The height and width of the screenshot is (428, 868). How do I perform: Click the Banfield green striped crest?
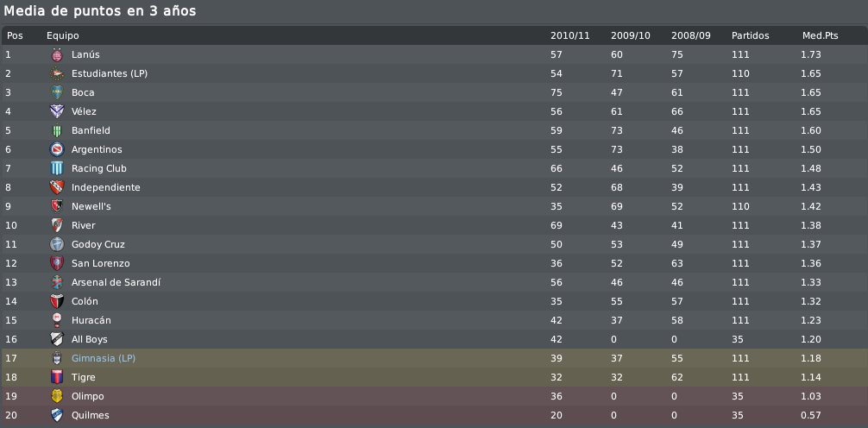coord(57,130)
